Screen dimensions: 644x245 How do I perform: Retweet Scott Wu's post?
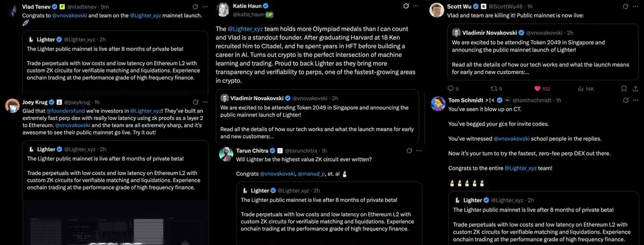click(493, 89)
